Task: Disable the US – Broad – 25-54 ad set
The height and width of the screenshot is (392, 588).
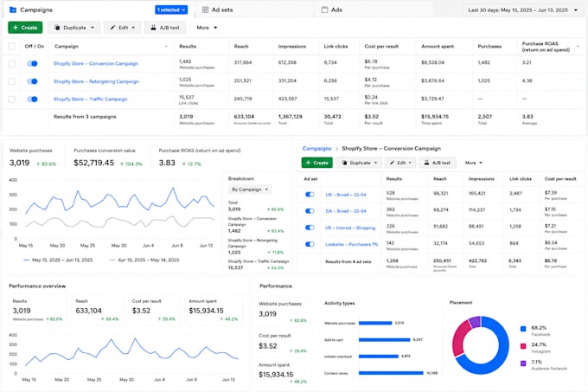Action: 310,195
